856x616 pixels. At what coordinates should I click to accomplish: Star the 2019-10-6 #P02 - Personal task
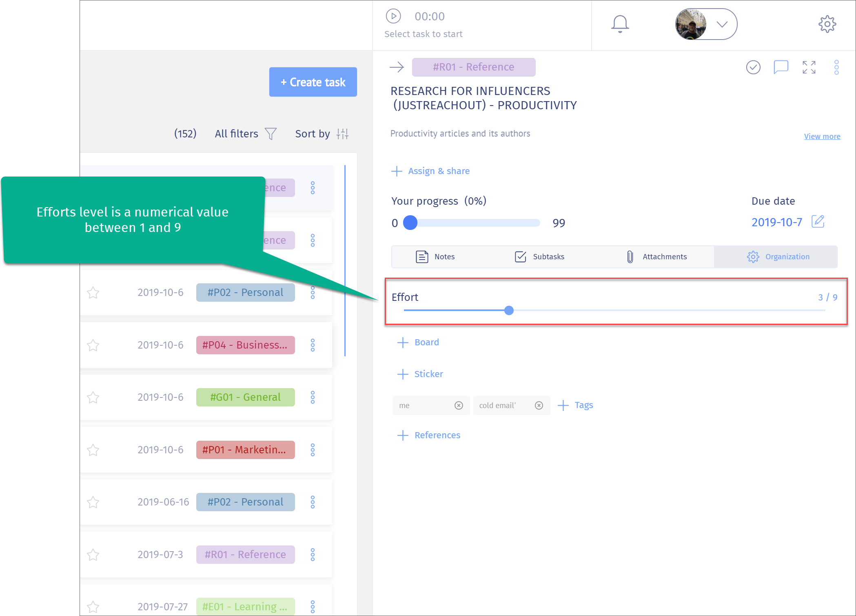(x=93, y=292)
